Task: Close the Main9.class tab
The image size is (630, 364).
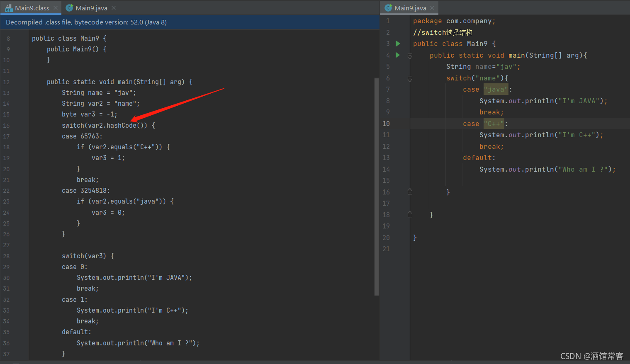Action: [x=56, y=8]
